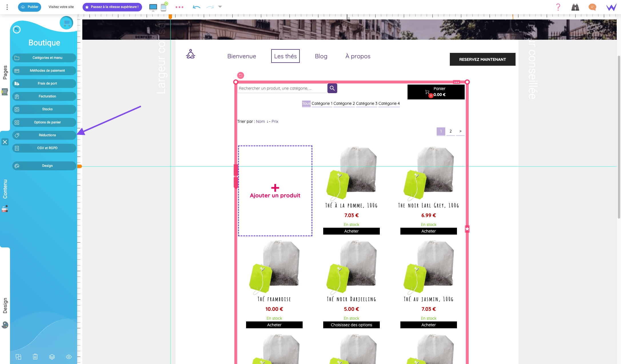
Task: Open the orange chat support icon
Action: click(x=592, y=7)
